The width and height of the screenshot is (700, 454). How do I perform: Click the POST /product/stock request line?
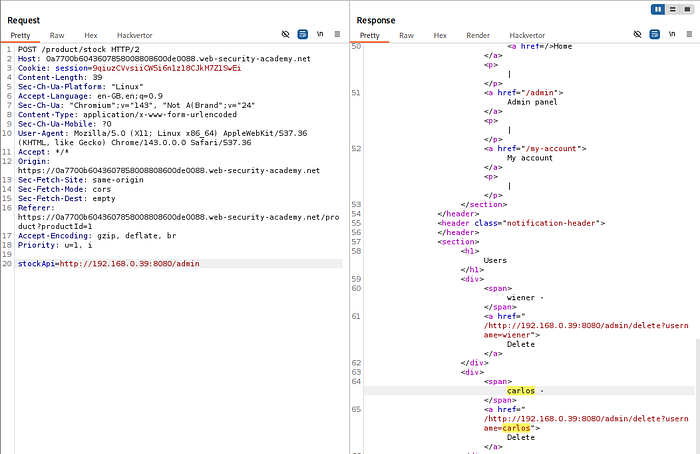(x=79, y=49)
